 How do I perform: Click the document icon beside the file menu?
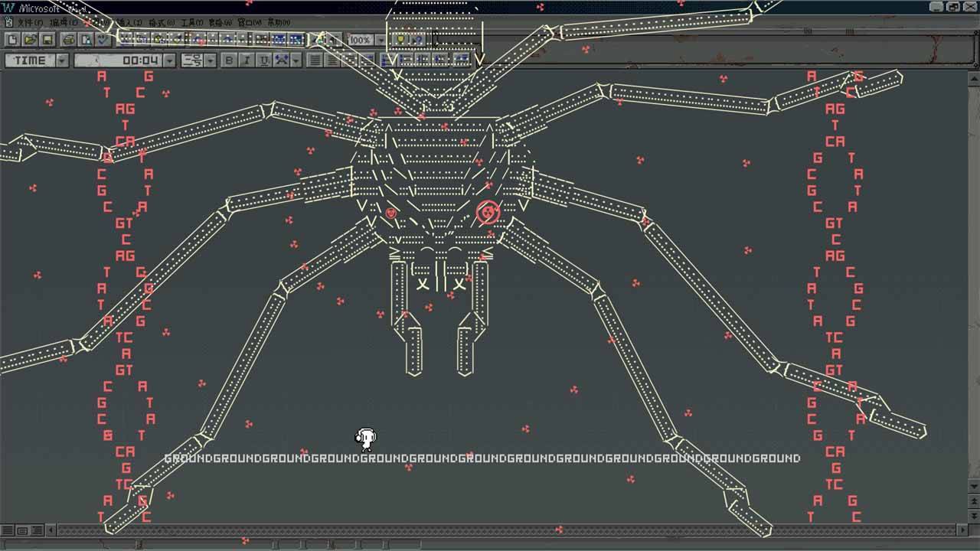pos(8,22)
